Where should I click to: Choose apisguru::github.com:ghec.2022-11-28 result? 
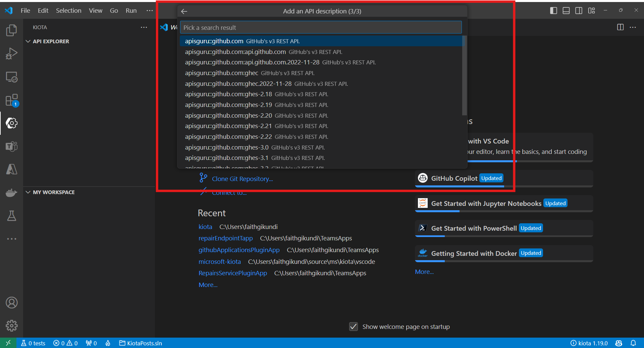[x=321, y=83]
